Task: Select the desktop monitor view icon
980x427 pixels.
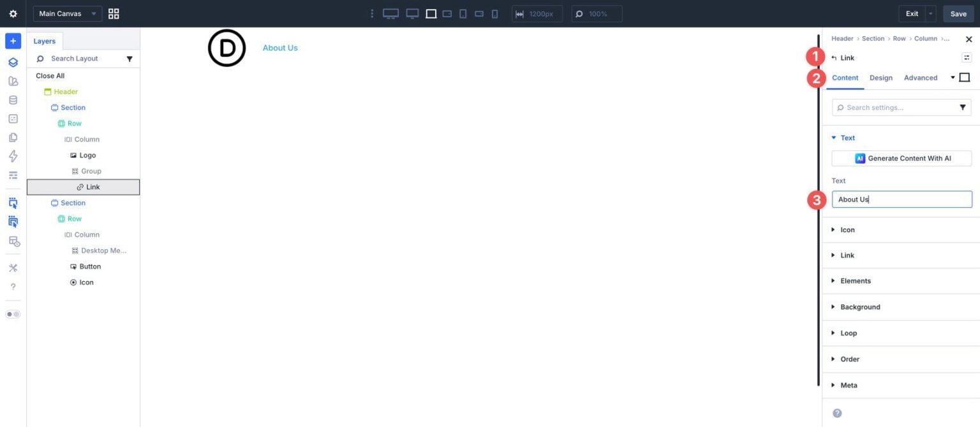Action: coord(412,13)
